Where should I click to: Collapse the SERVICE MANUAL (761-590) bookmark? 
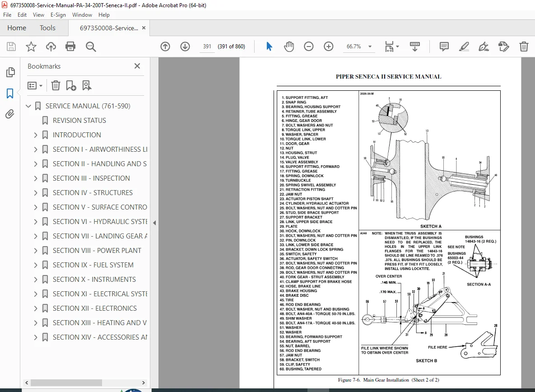click(28, 106)
